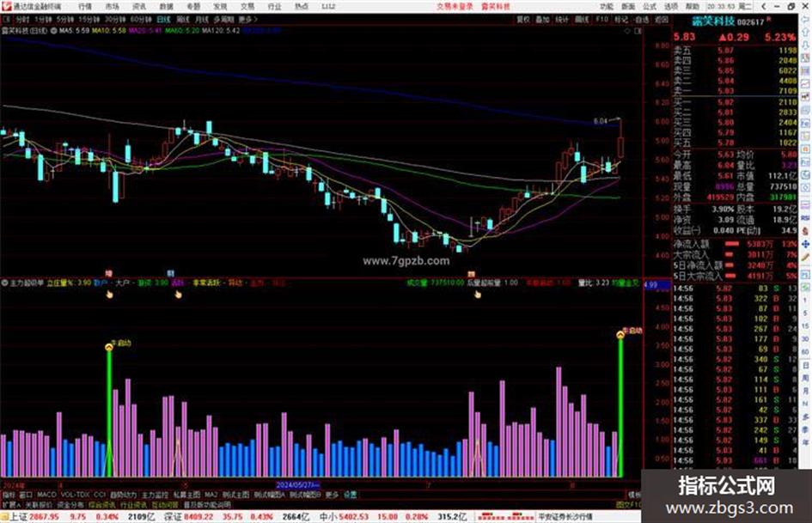Viewport: 812px width, 523px height.
Task: Select the 月线 period tab
Action: [201, 20]
